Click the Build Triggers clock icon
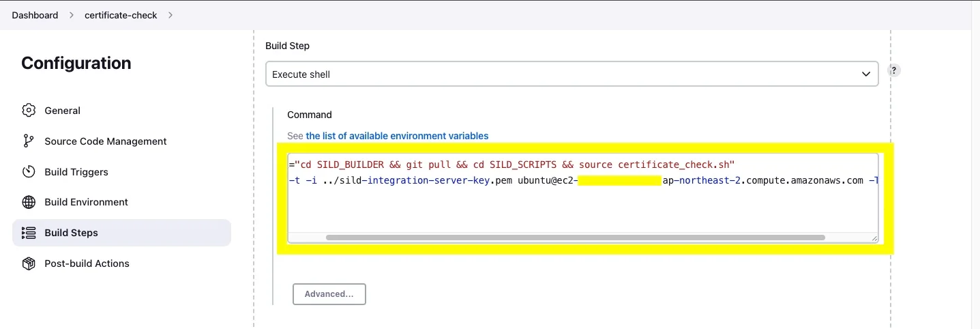The width and height of the screenshot is (980, 329). pyautogui.click(x=29, y=172)
